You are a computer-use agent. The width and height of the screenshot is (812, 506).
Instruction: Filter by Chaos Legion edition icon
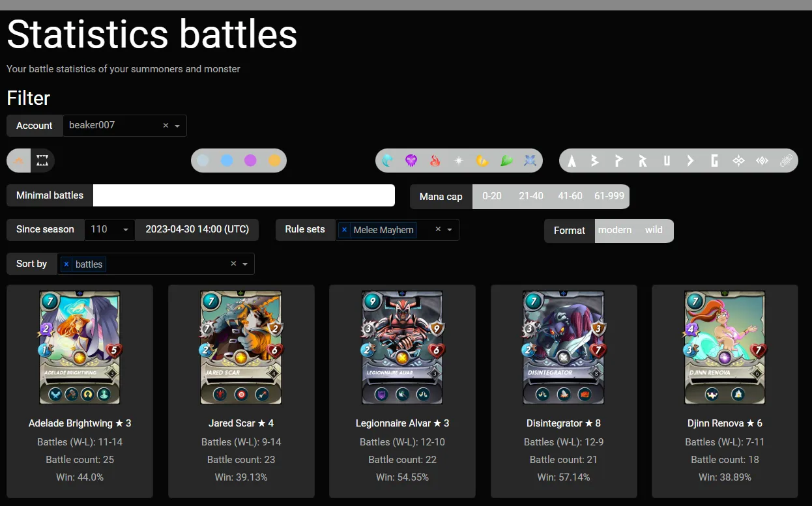coord(738,161)
